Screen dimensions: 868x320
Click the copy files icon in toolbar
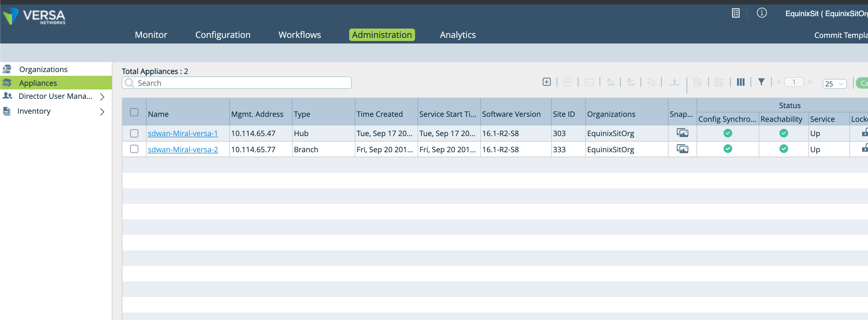pos(651,82)
